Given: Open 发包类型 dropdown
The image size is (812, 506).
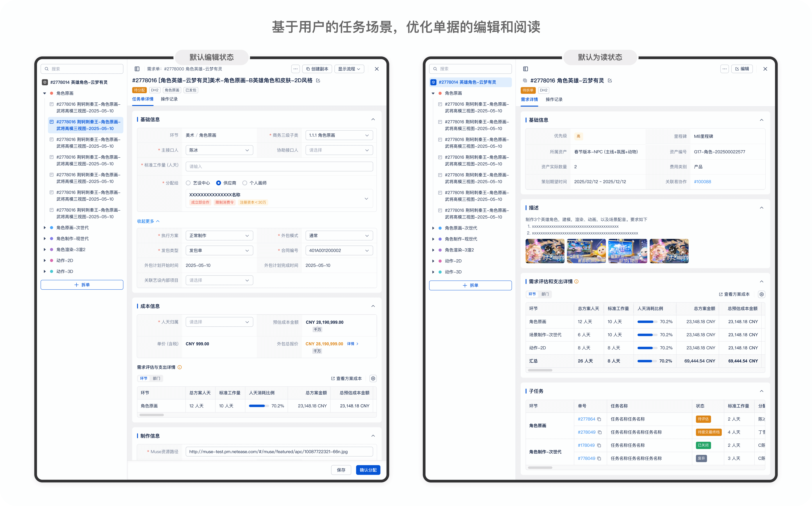Looking at the screenshot, I should point(219,251).
